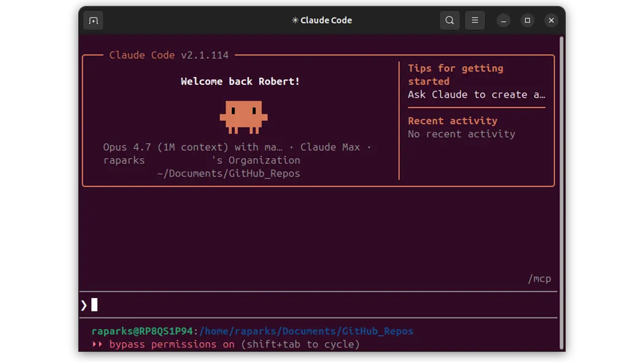
Task: Open the hamburger main menu
Action: (475, 20)
